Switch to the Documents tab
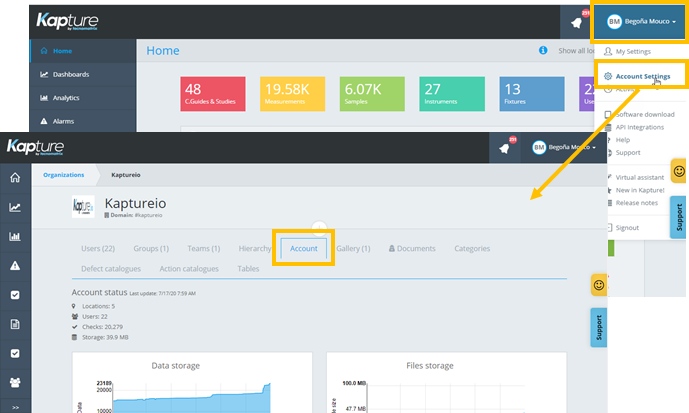This screenshot has height=413, width=689. (412, 249)
